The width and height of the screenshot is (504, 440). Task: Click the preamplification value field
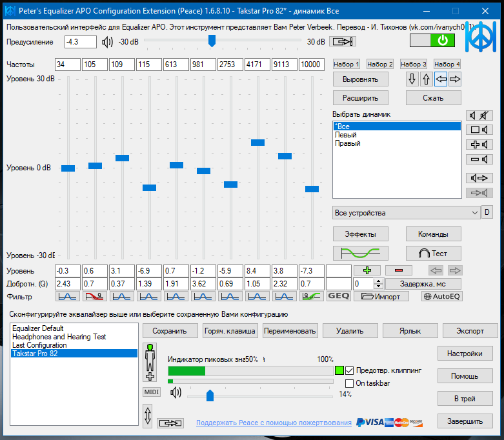[81, 42]
